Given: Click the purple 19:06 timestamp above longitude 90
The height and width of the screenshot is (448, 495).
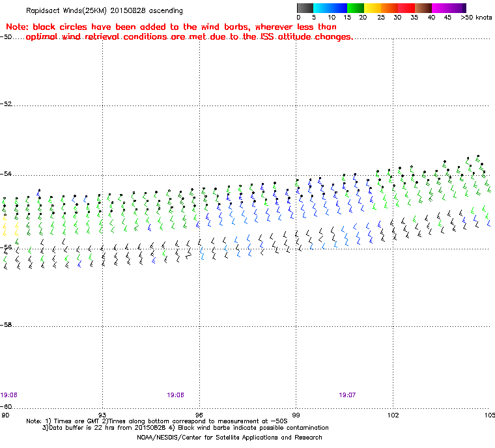Looking at the screenshot, I should point(9,395).
